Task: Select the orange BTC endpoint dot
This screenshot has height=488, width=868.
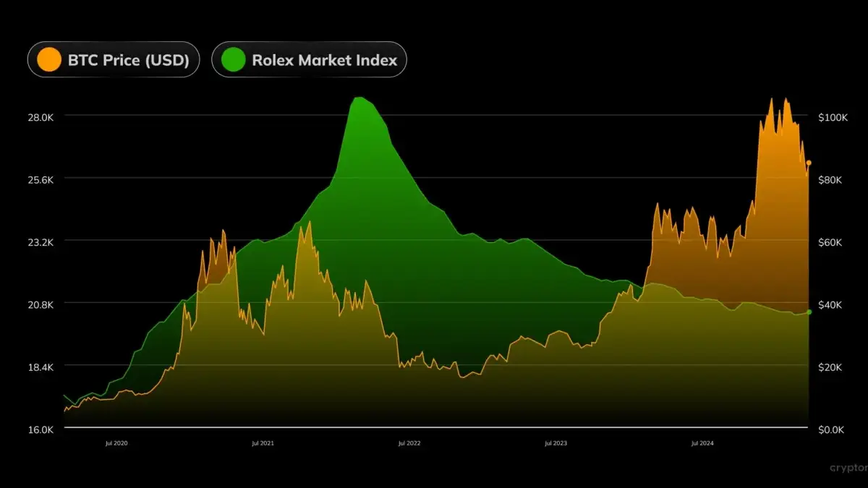Action: click(x=809, y=163)
